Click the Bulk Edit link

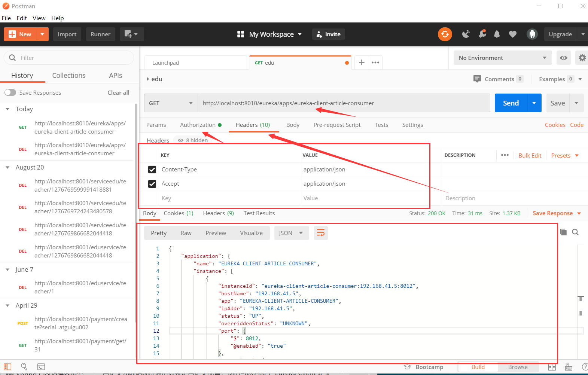[530, 155]
